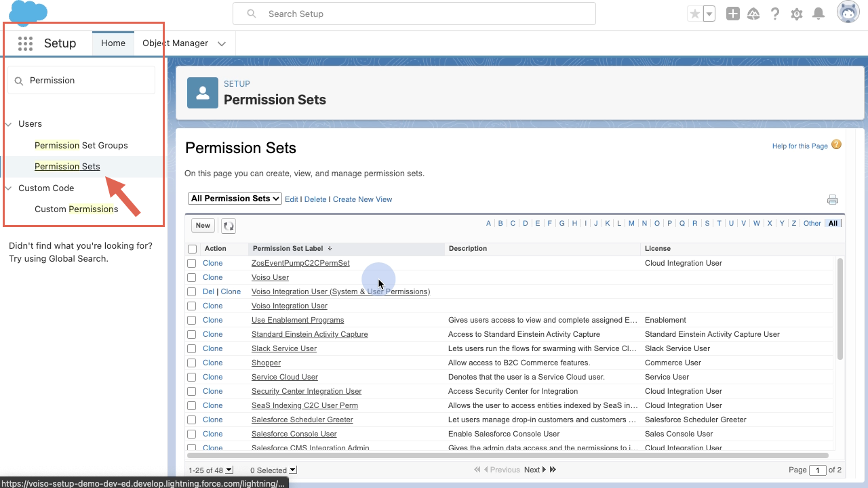The width and height of the screenshot is (868, 488).
Task: Click the New permission set button
Action: (203, 226)
